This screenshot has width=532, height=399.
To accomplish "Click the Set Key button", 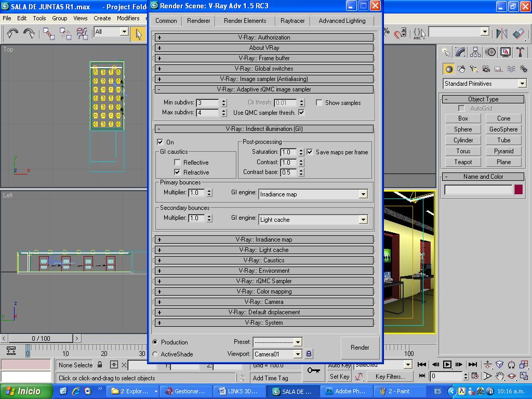I will 339,376.
